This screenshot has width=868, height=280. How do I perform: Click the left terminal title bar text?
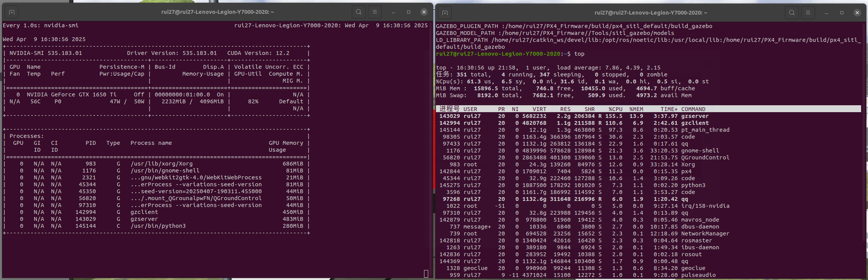tap(217, 12)
